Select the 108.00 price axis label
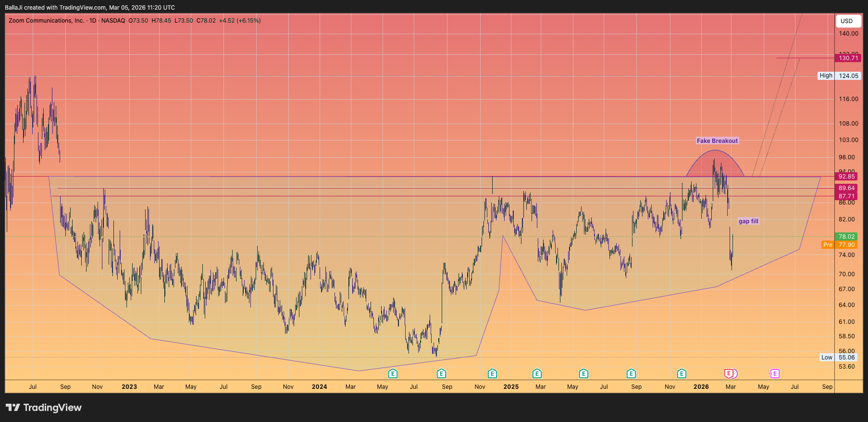The height and width of the screenshot is (422, 868). coord(848,124)
